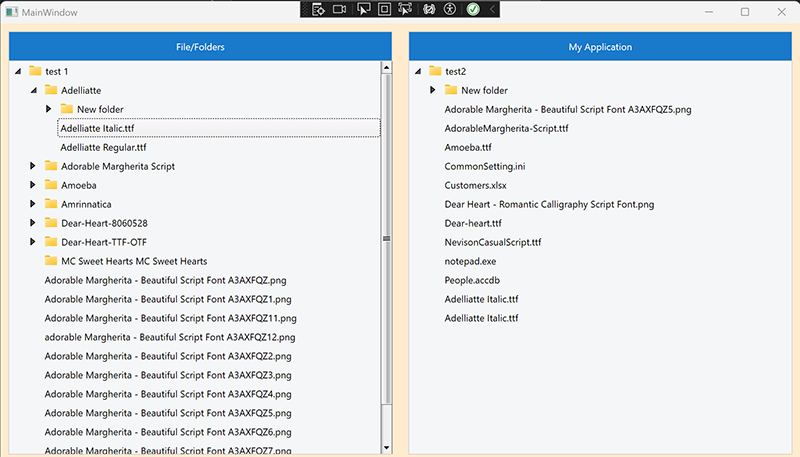This screenshot has width=800, height=457.
Task: Expand New folder under test2
Action: coord(433,90)
